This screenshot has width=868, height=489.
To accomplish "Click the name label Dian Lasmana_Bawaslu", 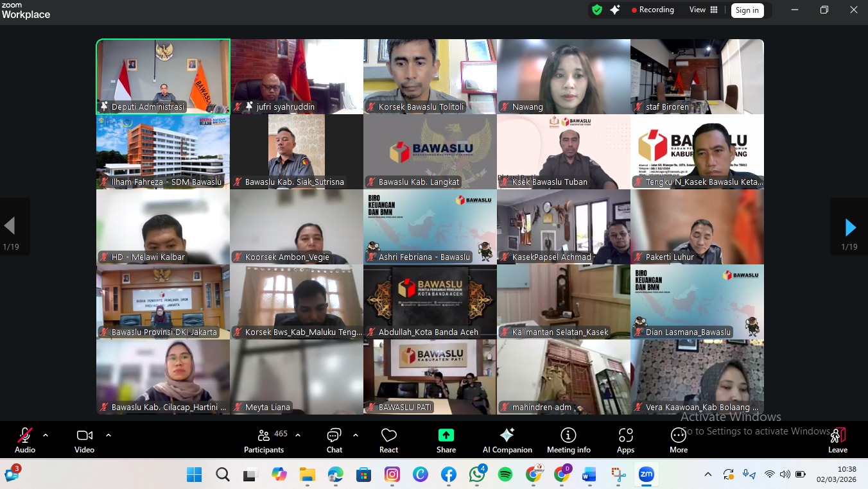I will tap(688, 332).
